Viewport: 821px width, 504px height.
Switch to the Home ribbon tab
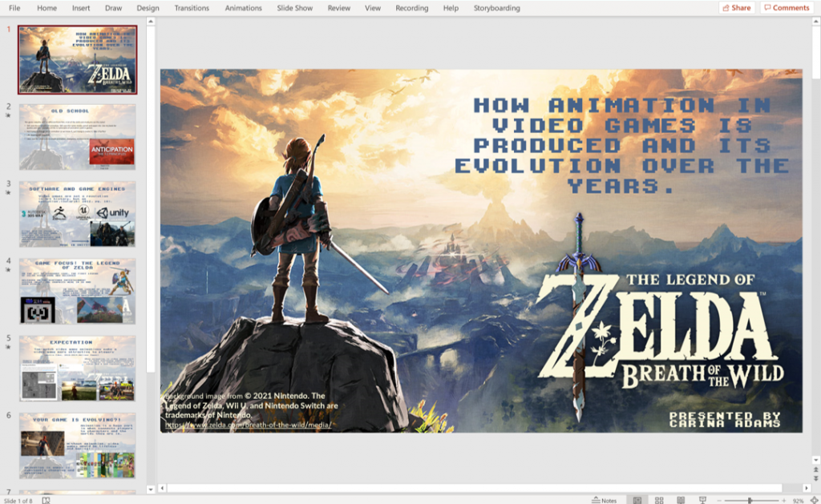tap(47, 8)
